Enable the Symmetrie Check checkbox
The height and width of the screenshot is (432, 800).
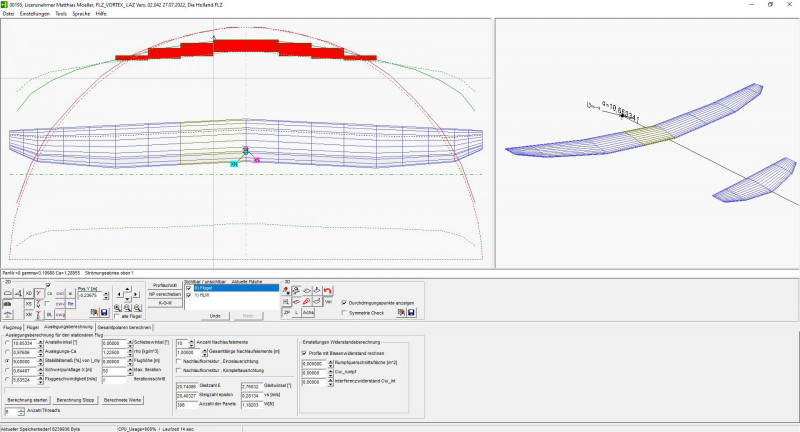point(346,312)
